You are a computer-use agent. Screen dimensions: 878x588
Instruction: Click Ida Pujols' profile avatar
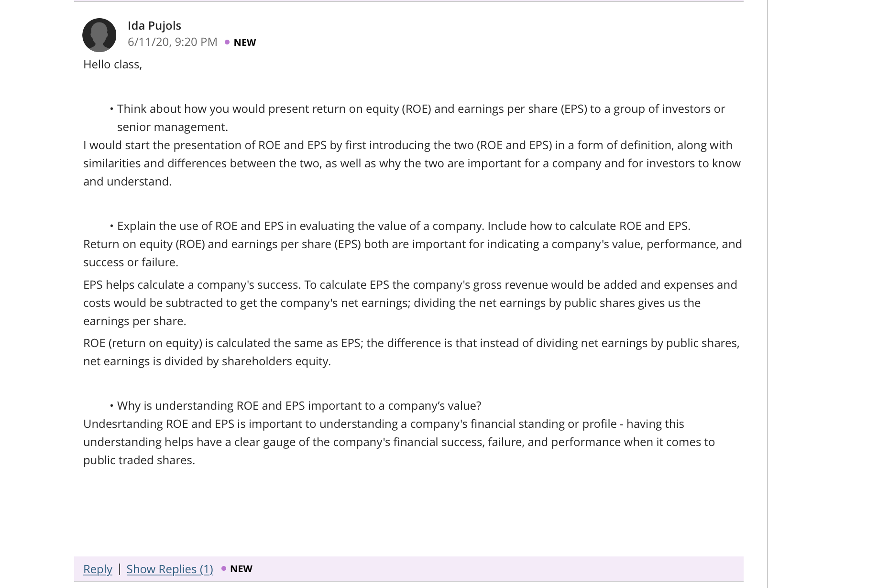99,35
